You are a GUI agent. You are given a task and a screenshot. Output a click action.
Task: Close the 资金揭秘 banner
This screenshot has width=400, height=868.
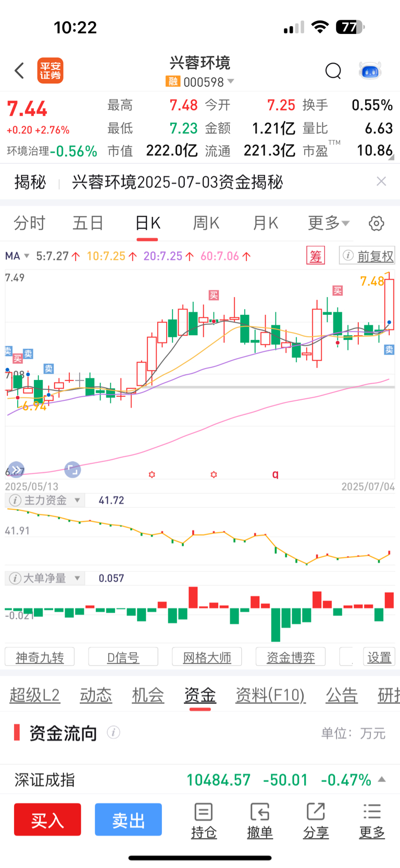pyautogui.click(x=381, y=181)
